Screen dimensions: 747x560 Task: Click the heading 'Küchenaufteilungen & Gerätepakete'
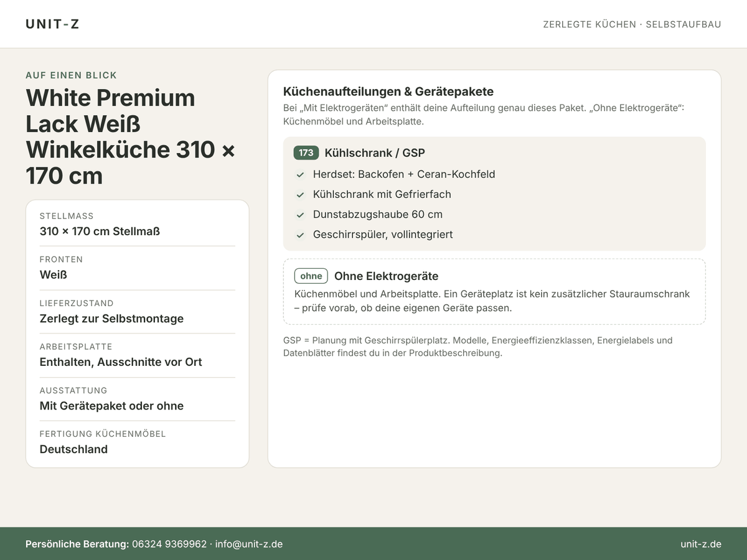(388, 91)
